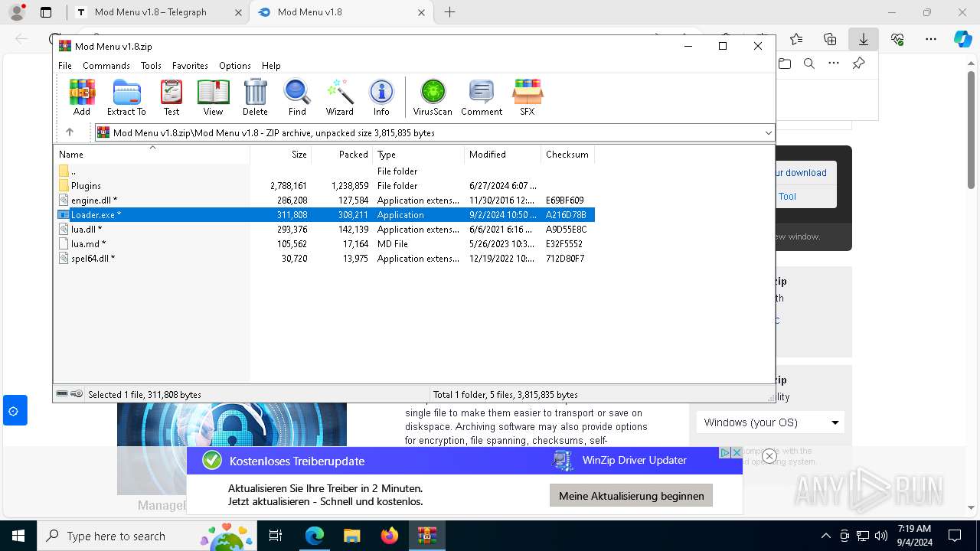The height and width of the screenshot is (551, 980).
Task: Open the View toolbar icon
Action: point(213,97)
